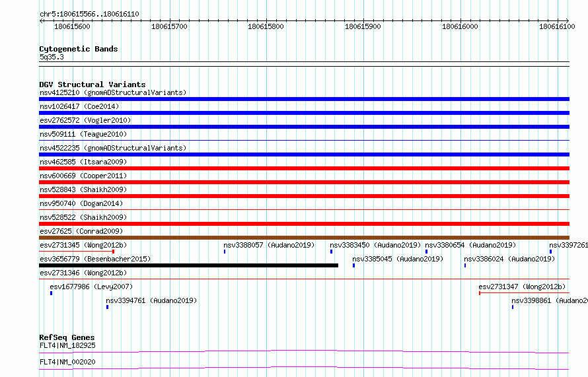This screenshot has height=377, width=588.
Task: Click the red bar for nsv528522
Action: point(304,224)
